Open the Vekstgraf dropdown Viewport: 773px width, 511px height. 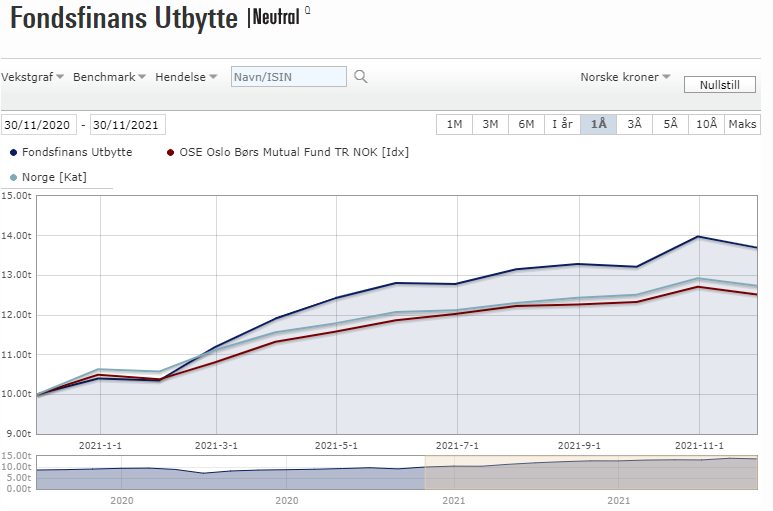33,77
